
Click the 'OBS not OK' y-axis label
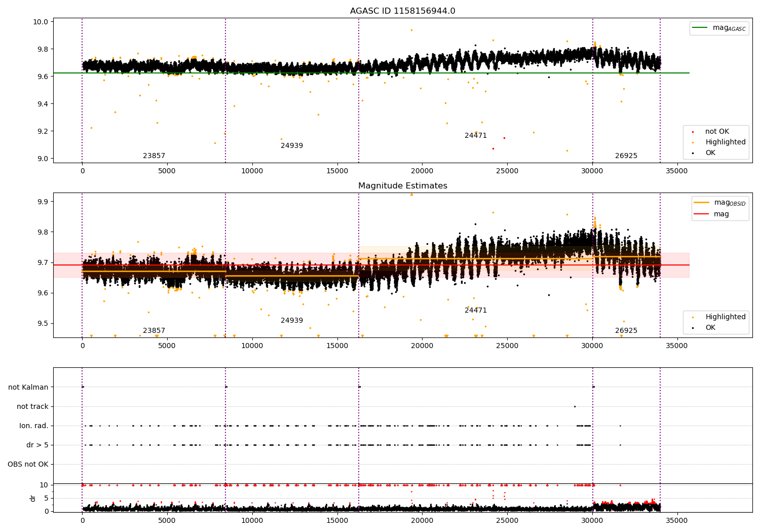click(28, 465)
